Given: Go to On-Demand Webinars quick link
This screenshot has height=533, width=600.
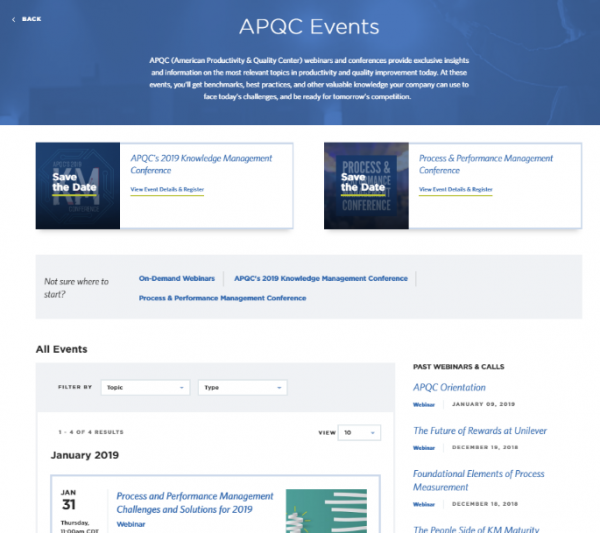Looking at the screenshot, I should tap(176, 279).
